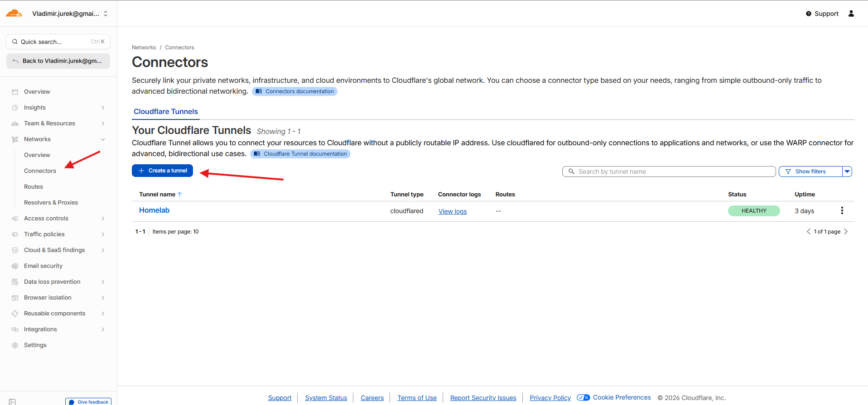Open the Terms of Use footer link
The width and height of the screenshot is (868, 405).
(417, 398)
